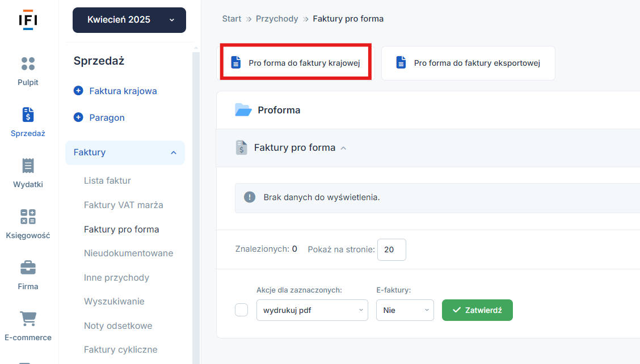Click plus icon next to Paragon
640x364 pixels.
point(78,117)
